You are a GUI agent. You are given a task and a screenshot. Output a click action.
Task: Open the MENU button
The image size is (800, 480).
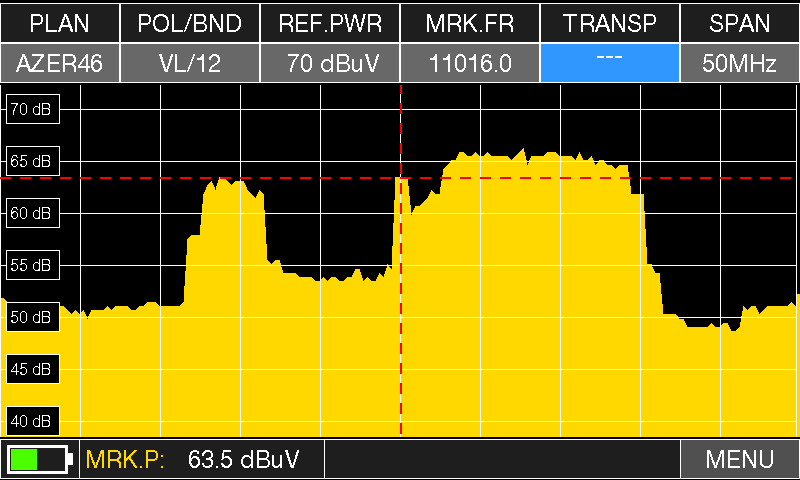[740, 459]
